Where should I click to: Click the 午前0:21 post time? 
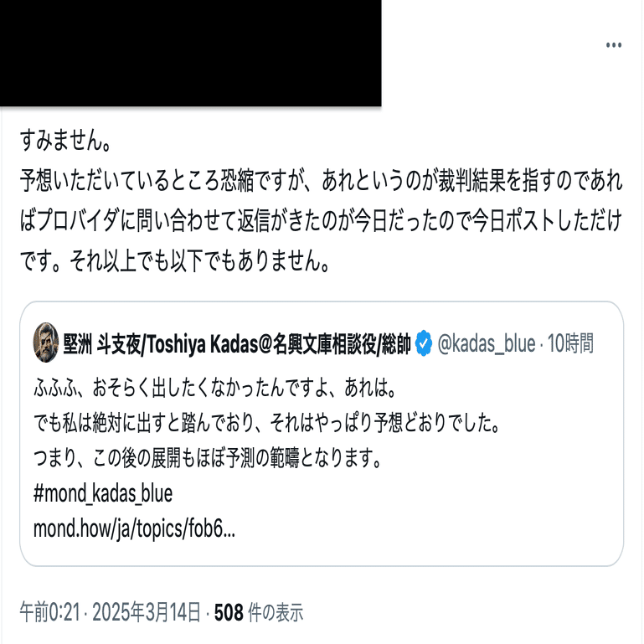tap(50, 612)
